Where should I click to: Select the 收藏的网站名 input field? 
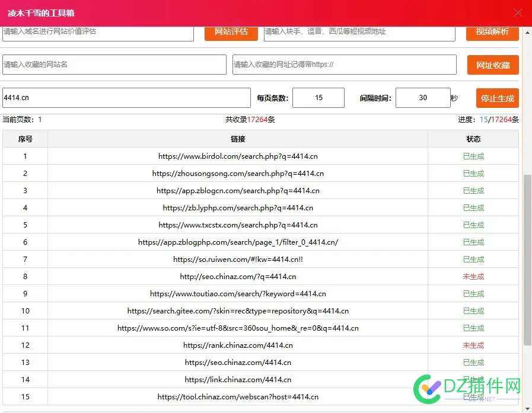[x=114, y=65]
